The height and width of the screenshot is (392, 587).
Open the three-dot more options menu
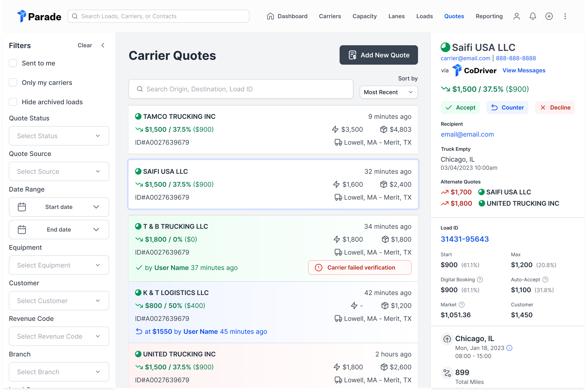coord(565,16)
